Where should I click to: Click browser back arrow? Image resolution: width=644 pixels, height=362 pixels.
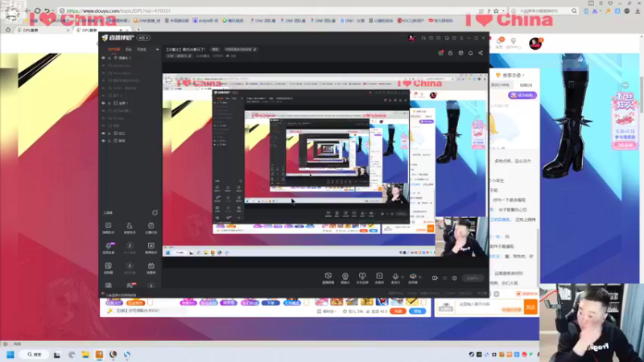[27, 10]
